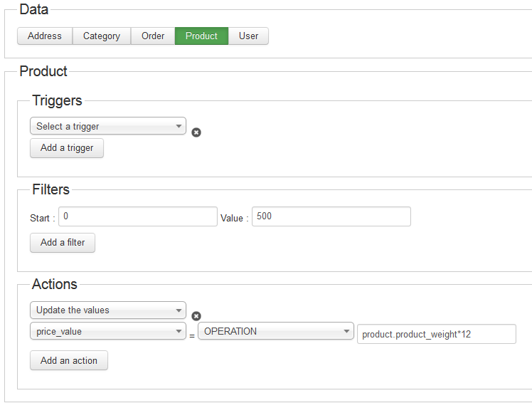Open the Select a trigger dropdown

[108, 126]
